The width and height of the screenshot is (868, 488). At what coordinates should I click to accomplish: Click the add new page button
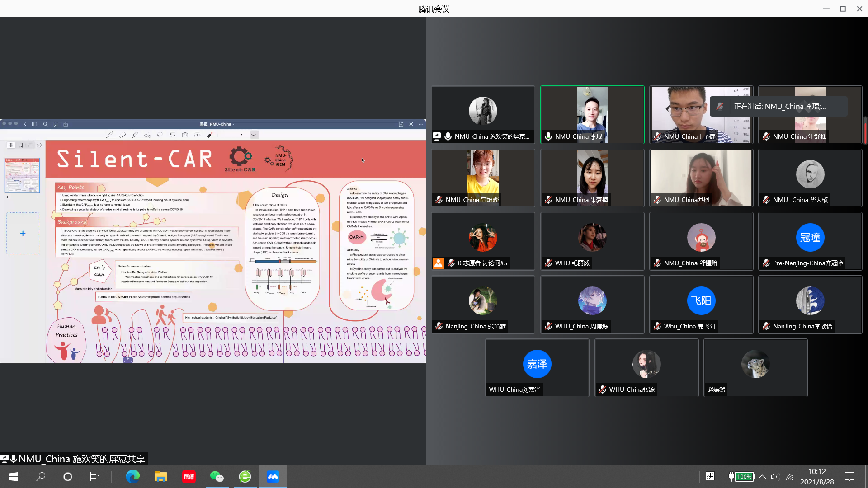click(23, 234)
